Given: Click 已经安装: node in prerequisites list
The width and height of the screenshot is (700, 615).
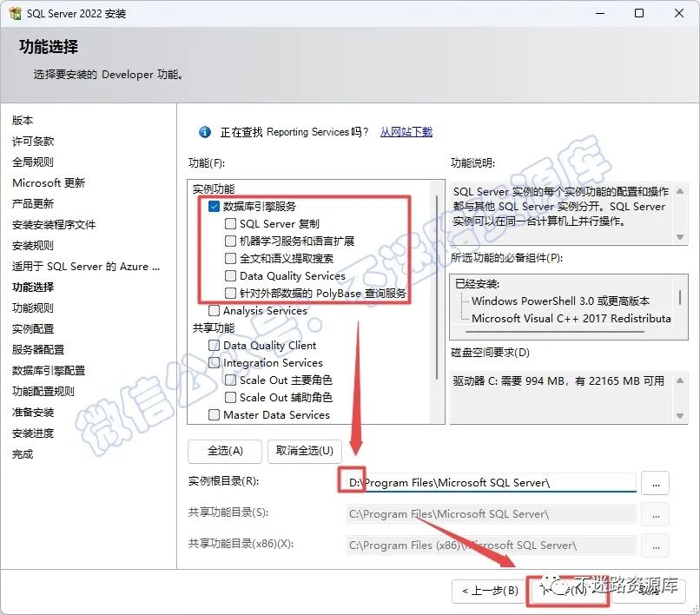Looking at the screenshot, I should coord(477,283).
